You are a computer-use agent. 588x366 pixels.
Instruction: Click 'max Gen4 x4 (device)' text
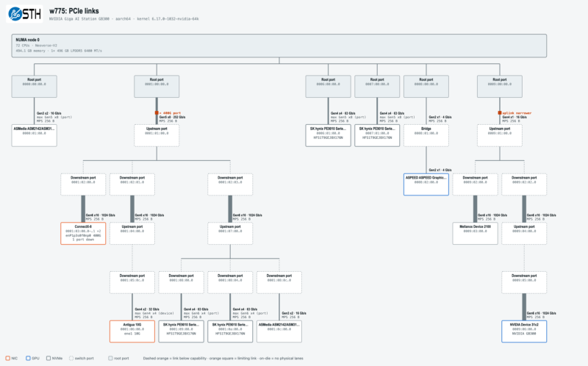pyautogui.click(x=154, y=313)
